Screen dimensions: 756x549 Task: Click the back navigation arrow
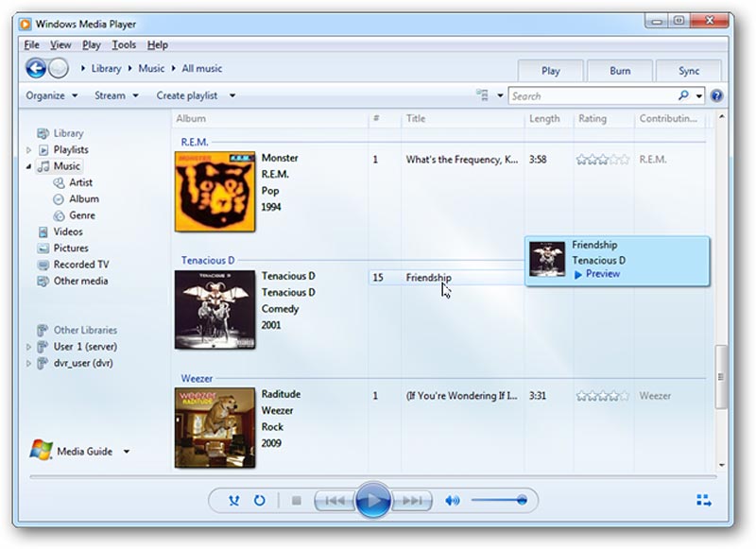coord(36,68)
